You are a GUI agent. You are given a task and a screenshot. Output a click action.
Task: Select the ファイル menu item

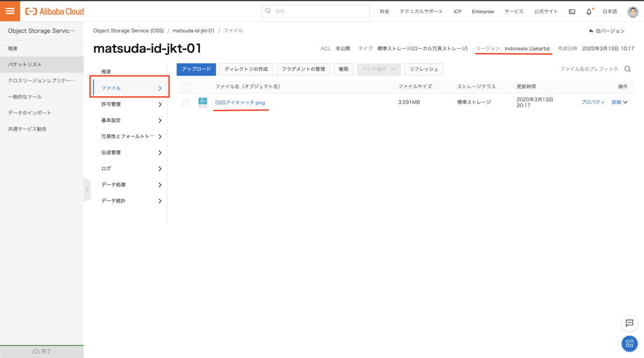[x=131, y=88]
